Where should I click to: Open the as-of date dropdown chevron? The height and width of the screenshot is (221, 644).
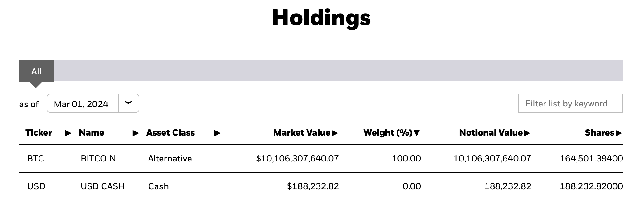(128, 103)
